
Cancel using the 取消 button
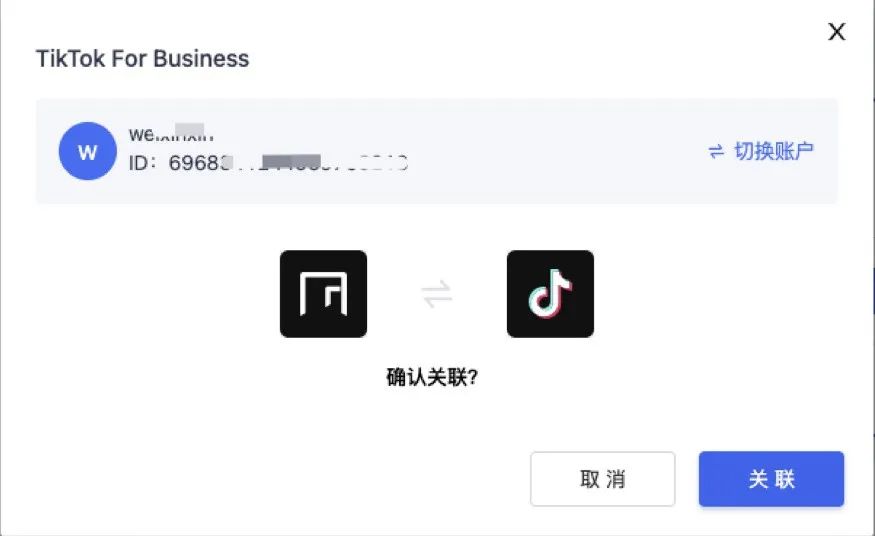[603, 479]
